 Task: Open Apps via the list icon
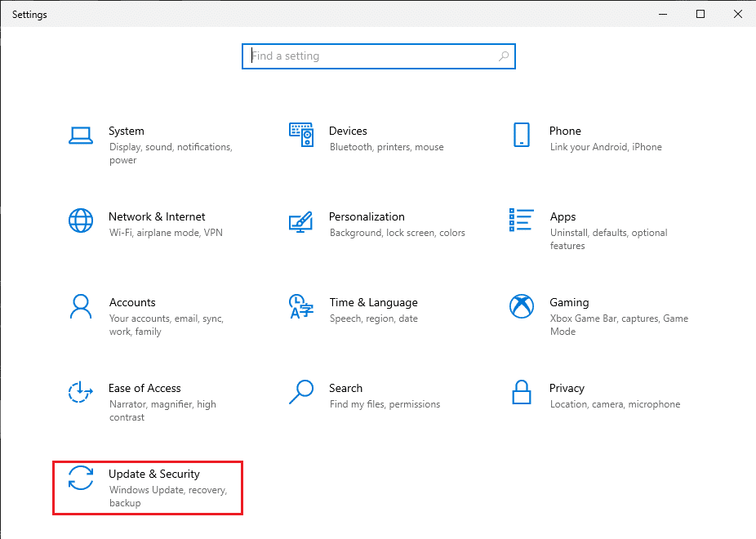522,221
